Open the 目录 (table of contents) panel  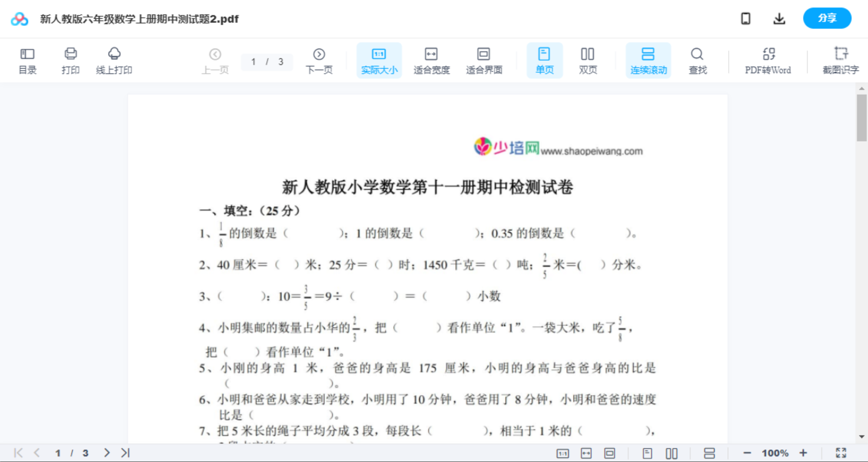[x=27, y=59]
